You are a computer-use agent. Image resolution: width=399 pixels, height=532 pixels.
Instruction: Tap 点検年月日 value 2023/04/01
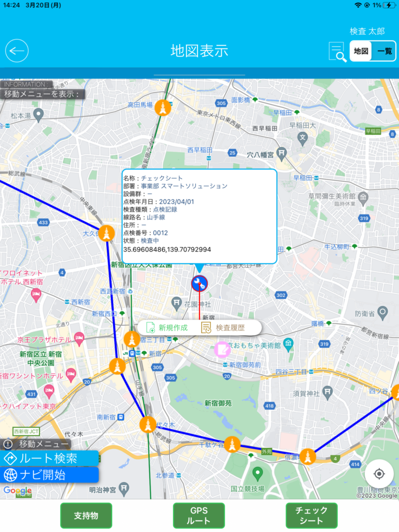pyautogui.click(x=177, y=202)
